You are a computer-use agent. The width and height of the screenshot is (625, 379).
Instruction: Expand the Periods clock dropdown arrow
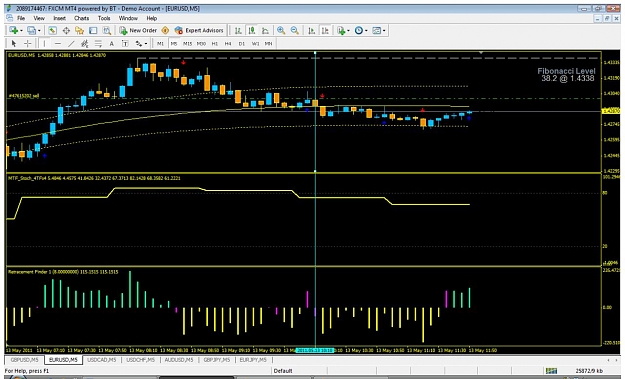pyautogui.click(x=366, y=31)
